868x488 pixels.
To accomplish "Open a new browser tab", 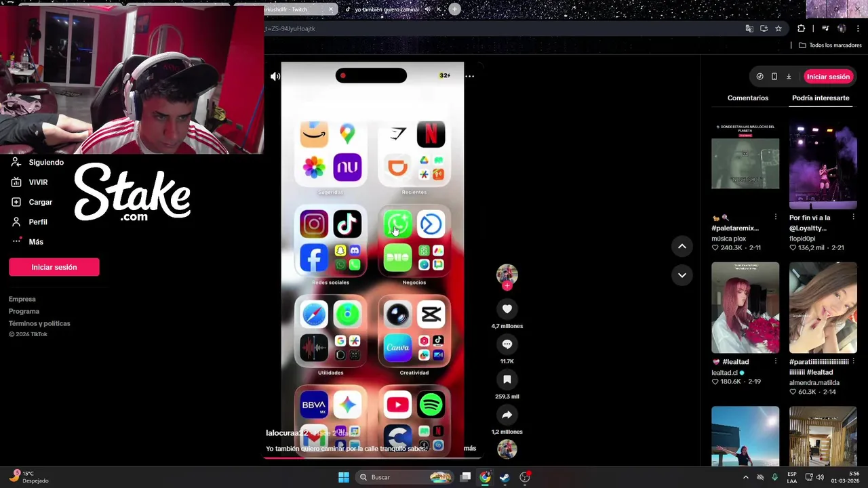I will point(454,9).
